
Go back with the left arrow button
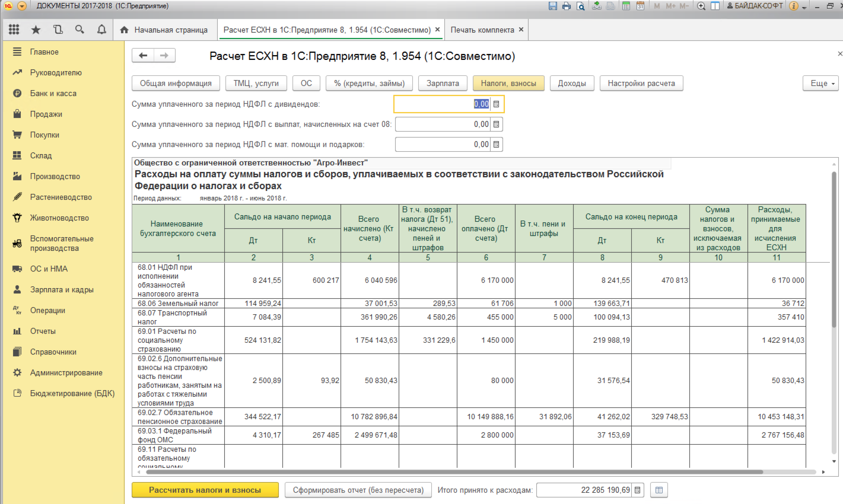coord(143,56)
